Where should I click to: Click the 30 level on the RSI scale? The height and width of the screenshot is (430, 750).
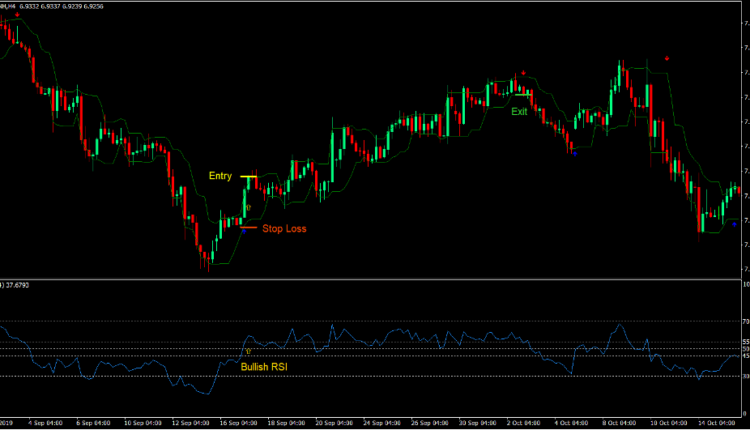coord(744,376)
